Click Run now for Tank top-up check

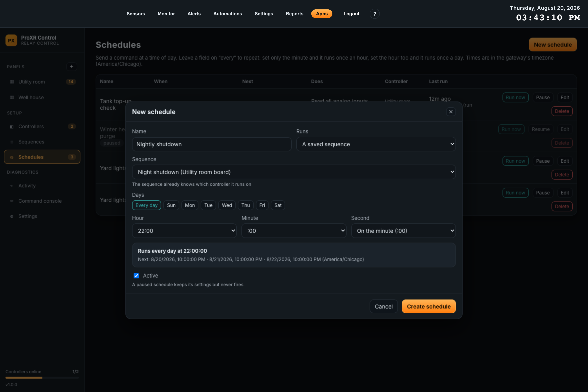[x=515, y=97]
